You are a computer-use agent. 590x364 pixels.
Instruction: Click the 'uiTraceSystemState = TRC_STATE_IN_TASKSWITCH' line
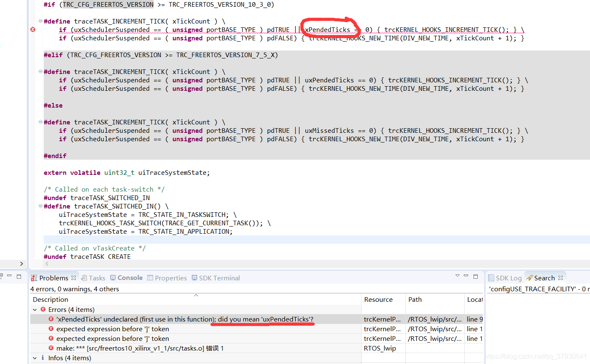coord(148,214)
